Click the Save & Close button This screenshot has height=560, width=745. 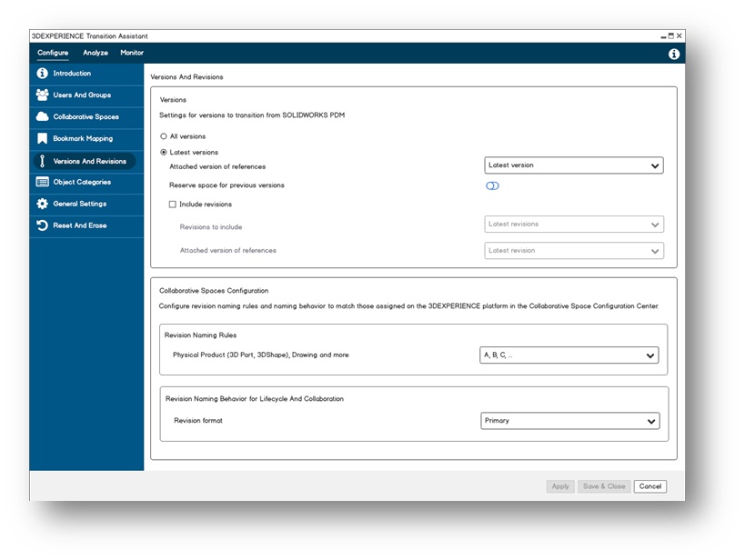(x=604, y=486)
